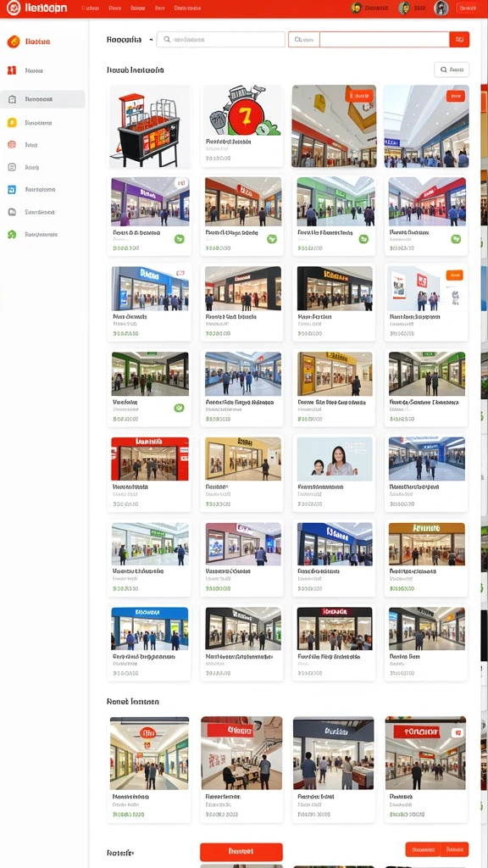This screenshot has width=488, height=868.
Task: Open the rightmost profile avatar in the top bar
Action: [441, 8]
